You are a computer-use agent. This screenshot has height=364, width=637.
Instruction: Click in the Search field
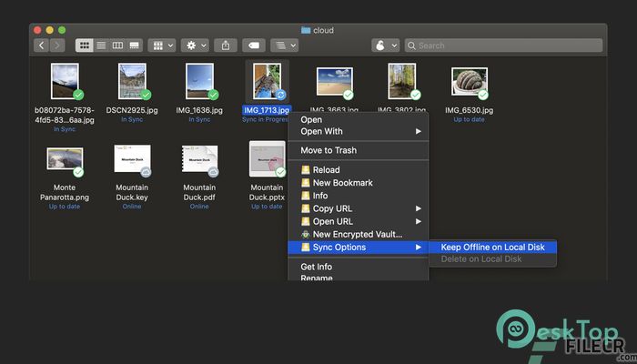coord(504,45)
